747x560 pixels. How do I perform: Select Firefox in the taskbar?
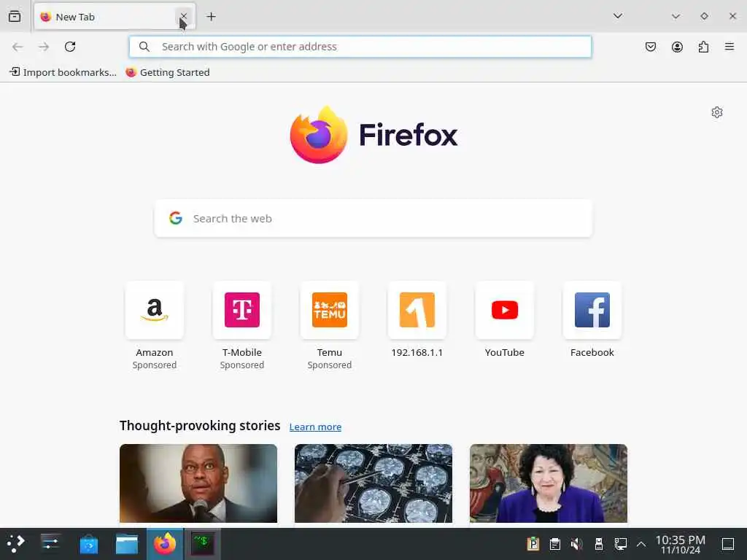165,544
